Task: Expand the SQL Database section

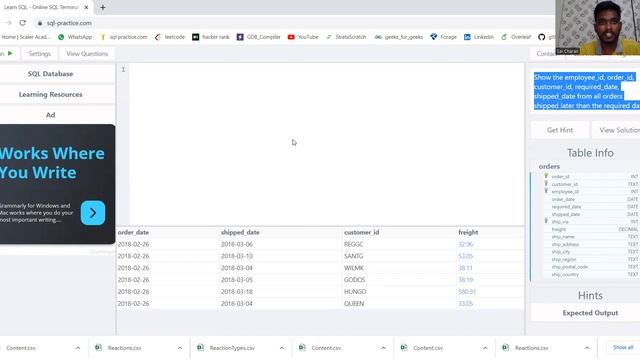Action: click(x=51, y=74)
